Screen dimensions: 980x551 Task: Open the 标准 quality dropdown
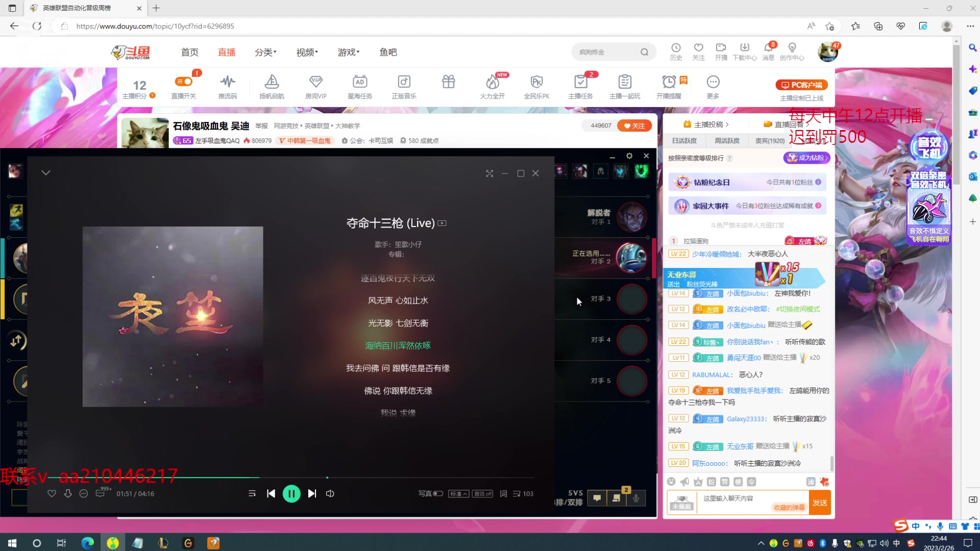458,493
